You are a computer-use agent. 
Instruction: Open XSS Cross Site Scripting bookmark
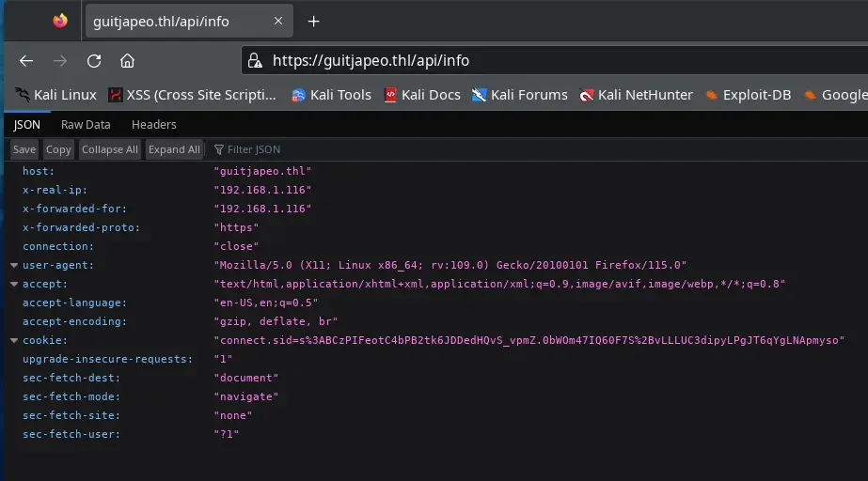coord(193,95)
